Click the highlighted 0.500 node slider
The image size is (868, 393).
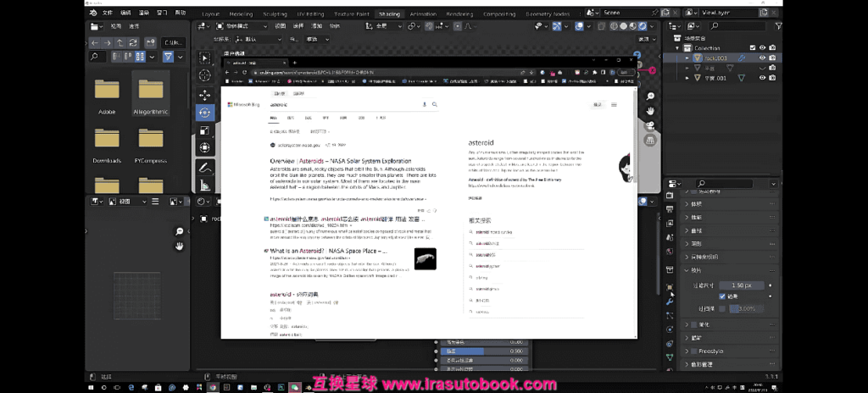pos(486,351)
